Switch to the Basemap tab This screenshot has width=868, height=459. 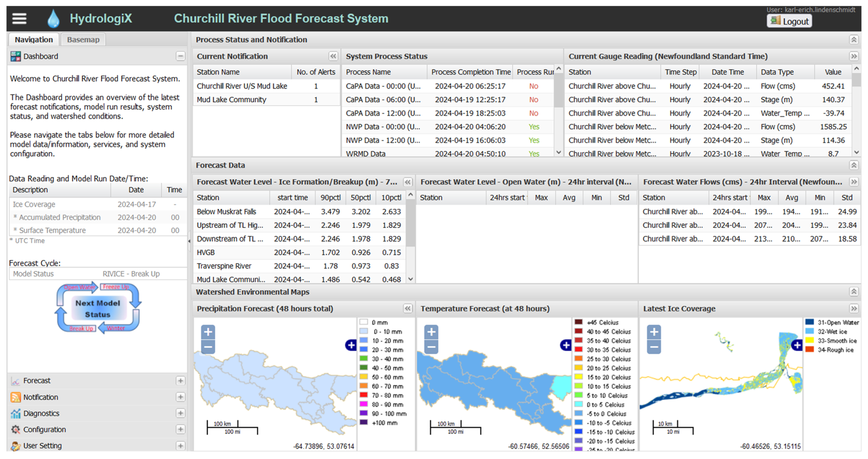pyautogui.click(x=83, y=39)
